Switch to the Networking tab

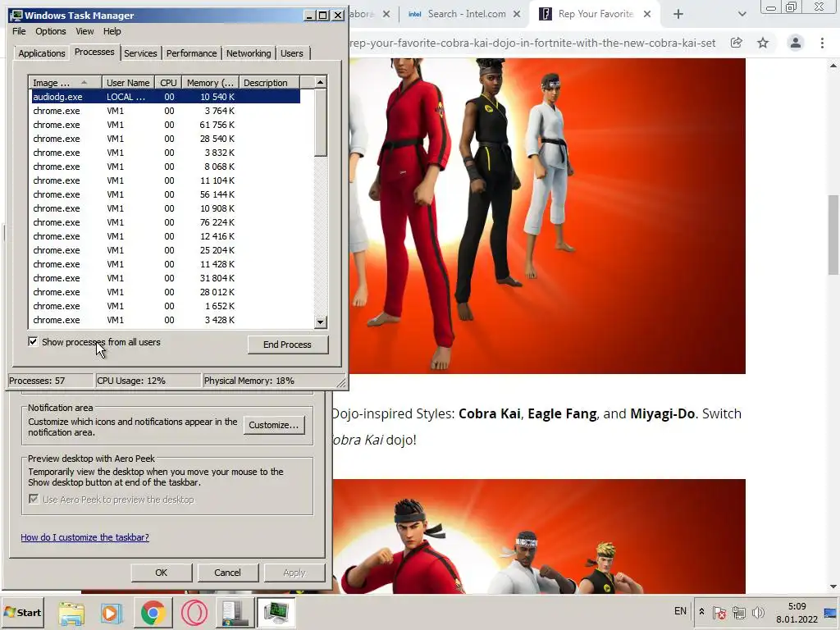(248, 53)
